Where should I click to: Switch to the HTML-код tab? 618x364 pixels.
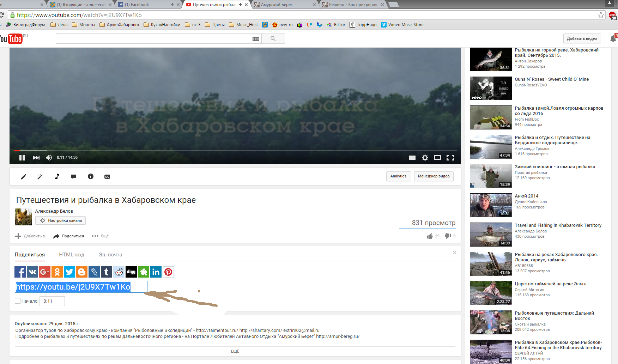pyautogui.click(x=72, y=255)
